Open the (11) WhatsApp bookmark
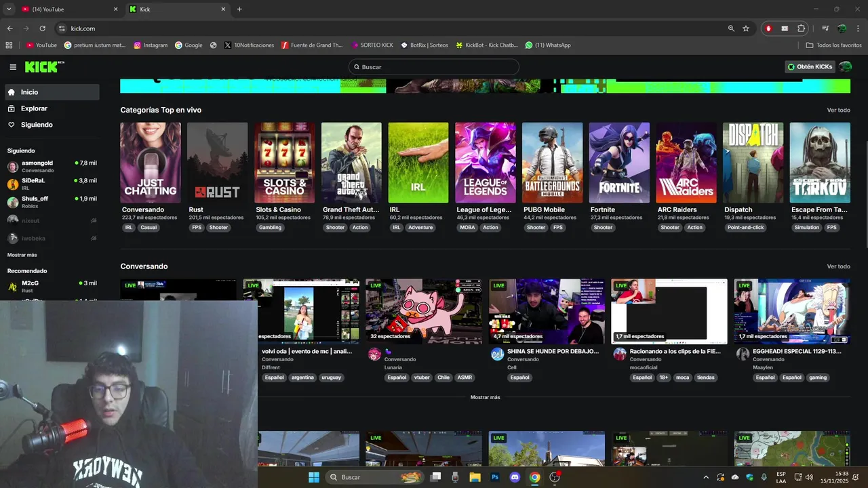 (548, 45)
